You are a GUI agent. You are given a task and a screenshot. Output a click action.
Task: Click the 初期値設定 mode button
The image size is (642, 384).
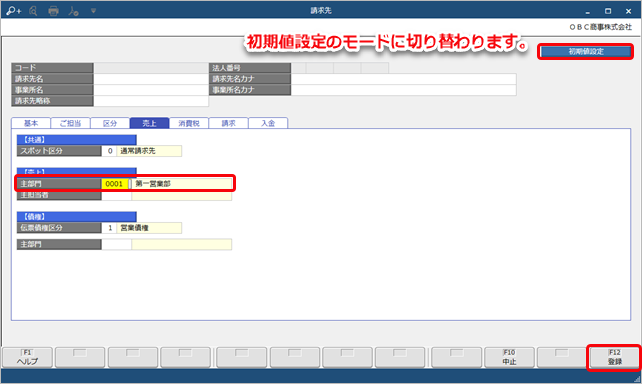point(585,52)
